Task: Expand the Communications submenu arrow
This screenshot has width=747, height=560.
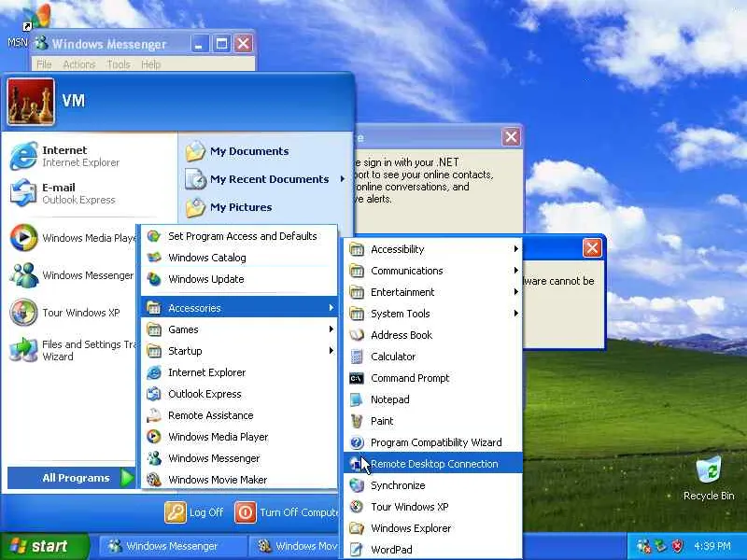Action: click(516, 271)
